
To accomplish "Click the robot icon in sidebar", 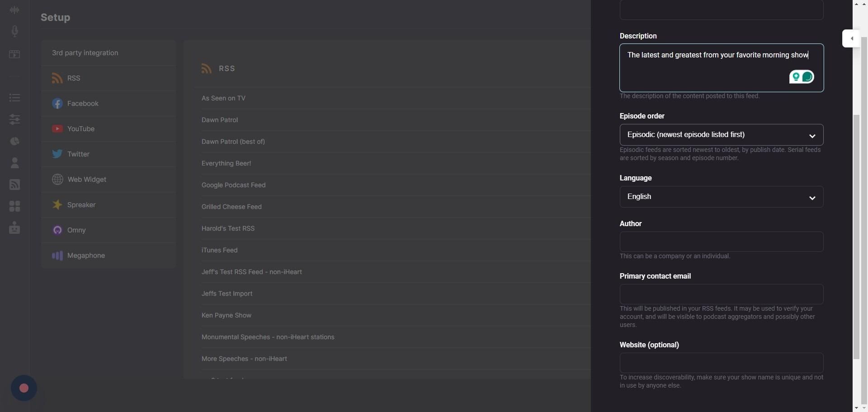I will pos(14,227).
